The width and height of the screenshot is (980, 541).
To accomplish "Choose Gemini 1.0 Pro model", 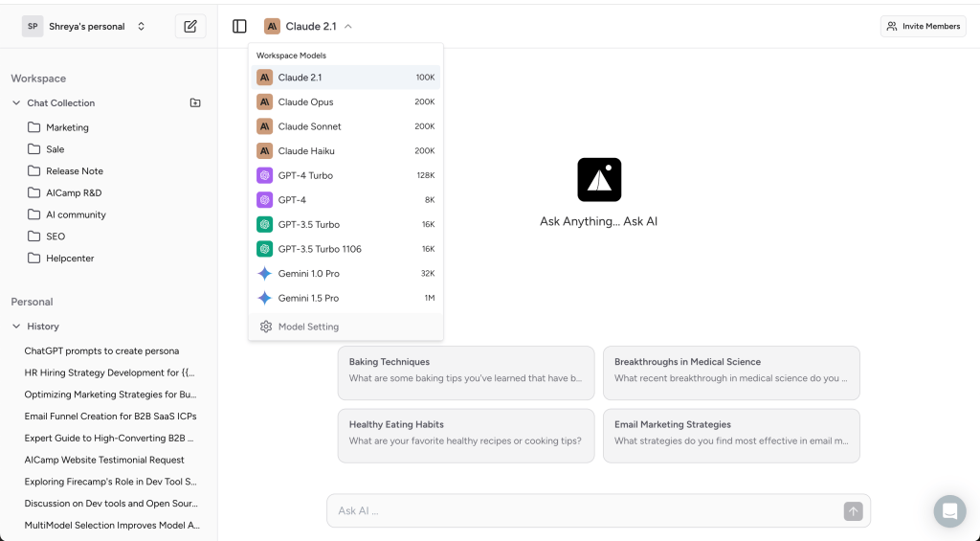I will [x=345, y=273].
